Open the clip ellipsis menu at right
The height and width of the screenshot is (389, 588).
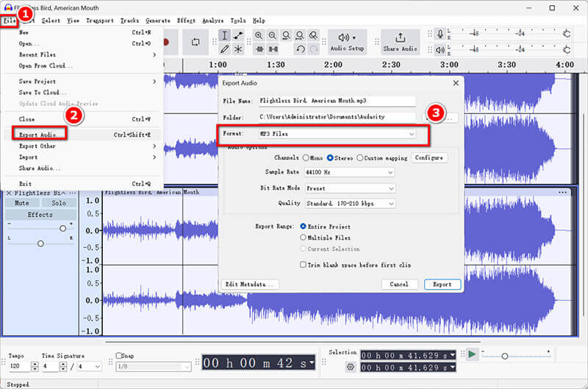point(562,192)
